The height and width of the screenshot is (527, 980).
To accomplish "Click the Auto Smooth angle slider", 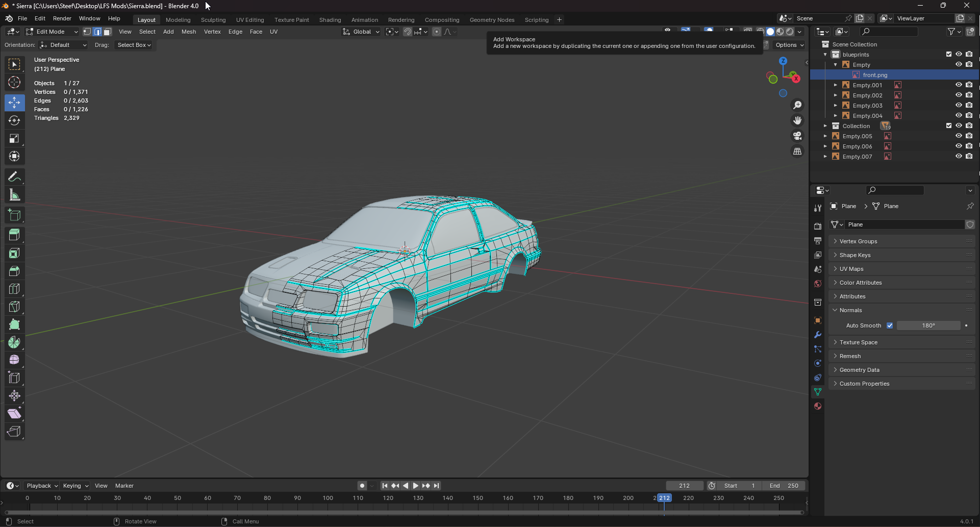I will click(x=928, y=325).
